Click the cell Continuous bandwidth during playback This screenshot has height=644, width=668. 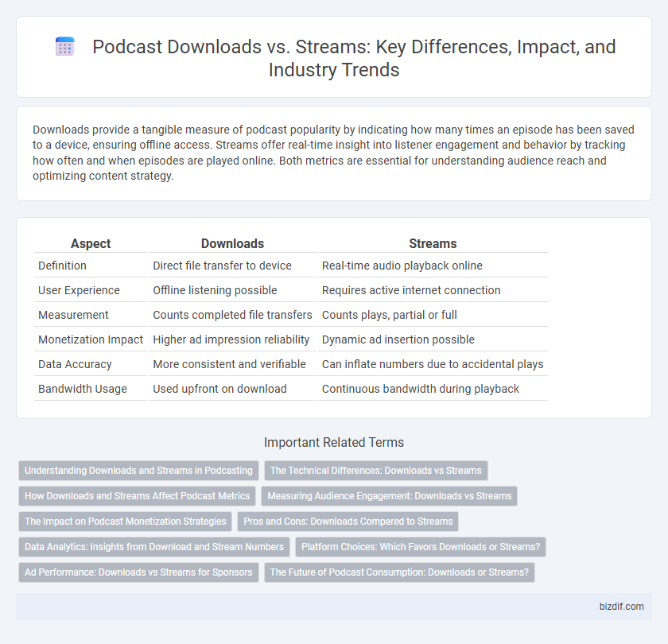pyautogui.click(x=433, y=390)
